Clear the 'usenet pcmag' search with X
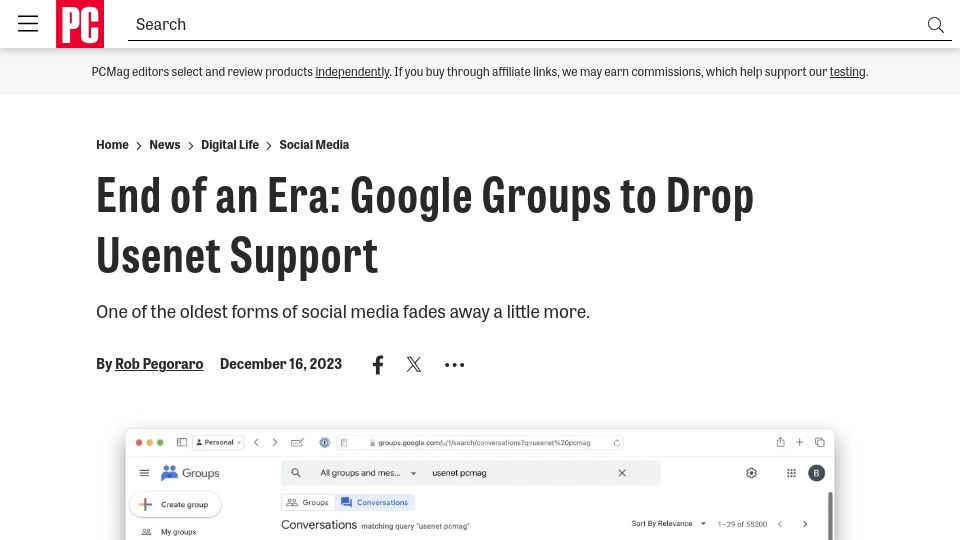Viewport: 960px width, 540px height. click(622, 473)
